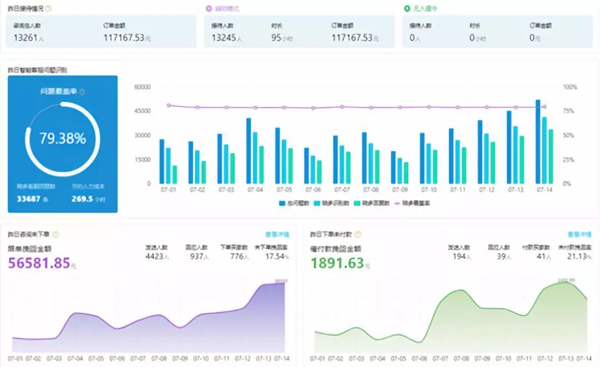Click help icon inside blue coverage rate card

[82, 92]
